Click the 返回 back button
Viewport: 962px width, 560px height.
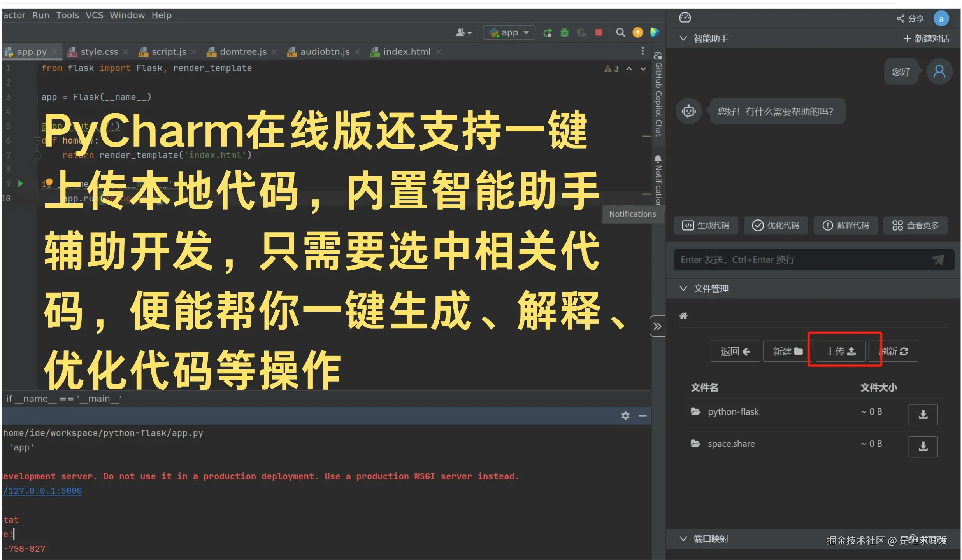point(735,351)
